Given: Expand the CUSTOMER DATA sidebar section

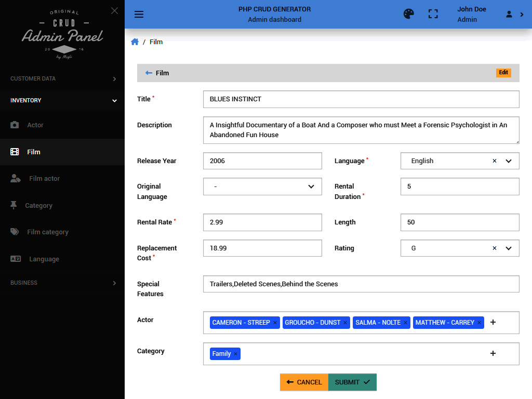Looking at the screenshot, I should click(62, 78).
